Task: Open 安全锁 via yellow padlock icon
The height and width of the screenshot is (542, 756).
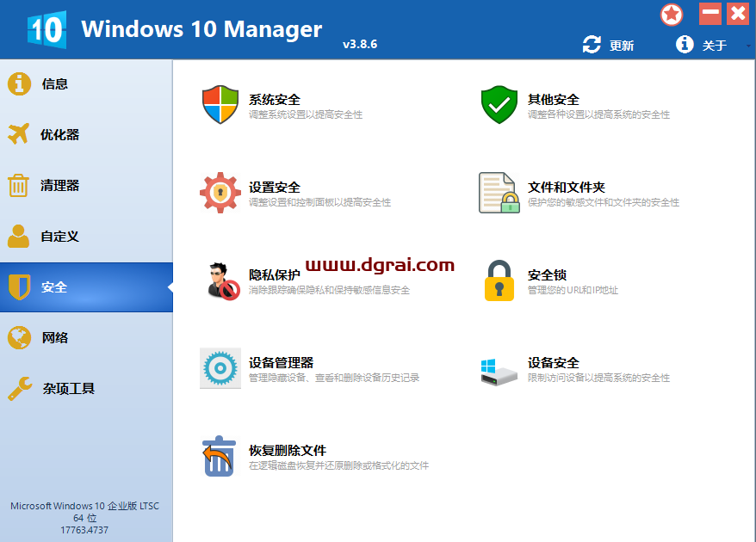Action: [x=499, y=280]
